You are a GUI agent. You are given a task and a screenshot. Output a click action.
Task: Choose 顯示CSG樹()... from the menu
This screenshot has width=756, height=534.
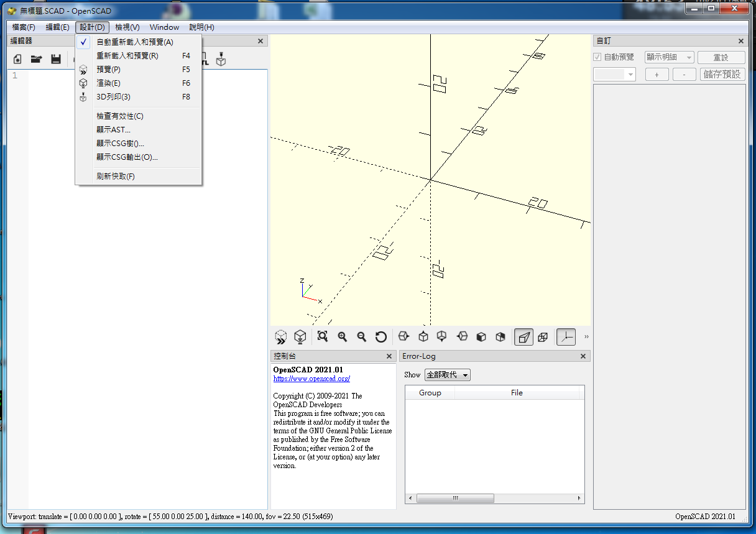tap(138, 144)
